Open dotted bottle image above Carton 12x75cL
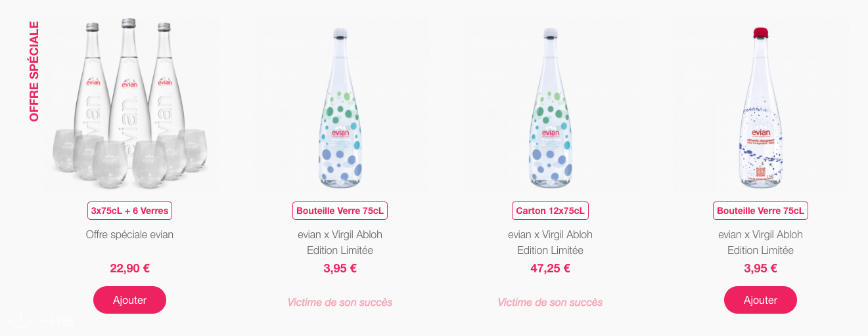 (x=550, y=104)
